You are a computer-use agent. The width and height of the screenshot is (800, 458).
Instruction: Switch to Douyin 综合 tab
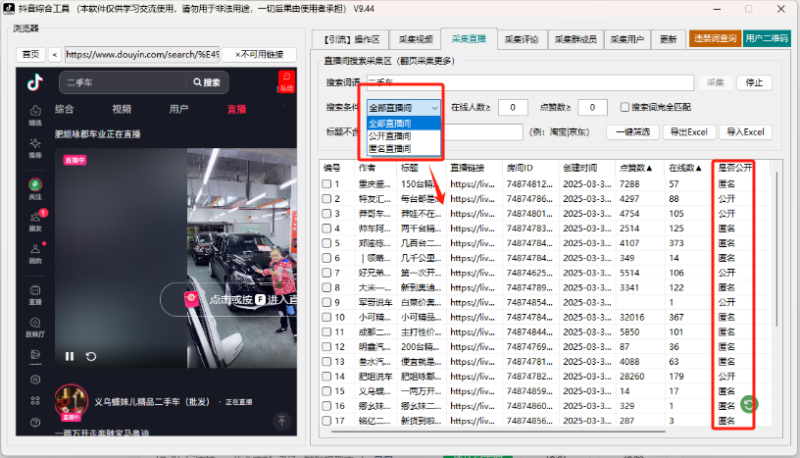[64, 109]
